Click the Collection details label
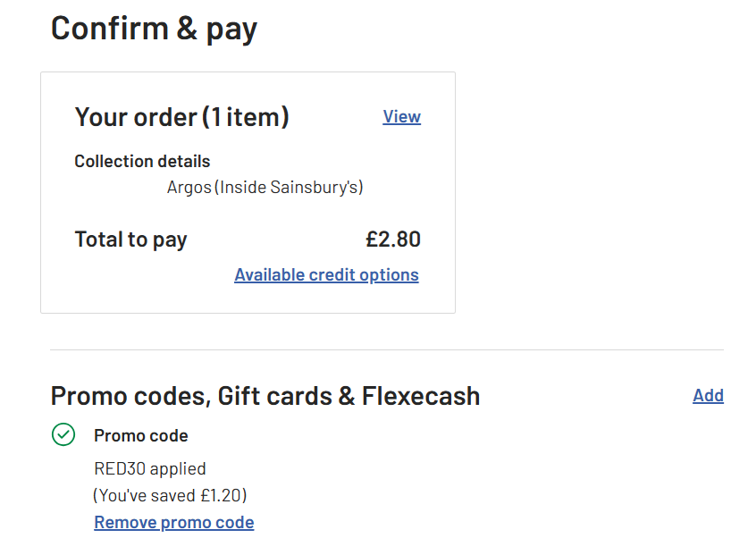This screenshot has width=756, height=555. point(142,162)
